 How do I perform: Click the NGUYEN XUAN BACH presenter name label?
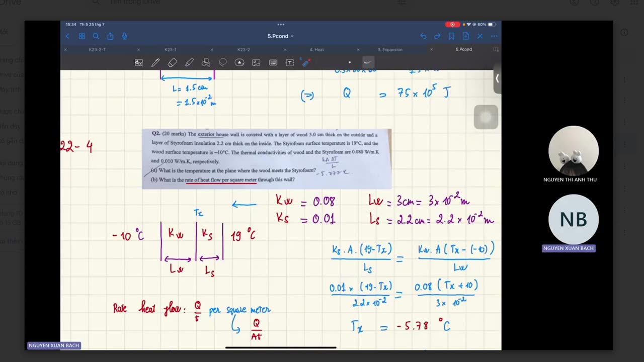point(54,345)
